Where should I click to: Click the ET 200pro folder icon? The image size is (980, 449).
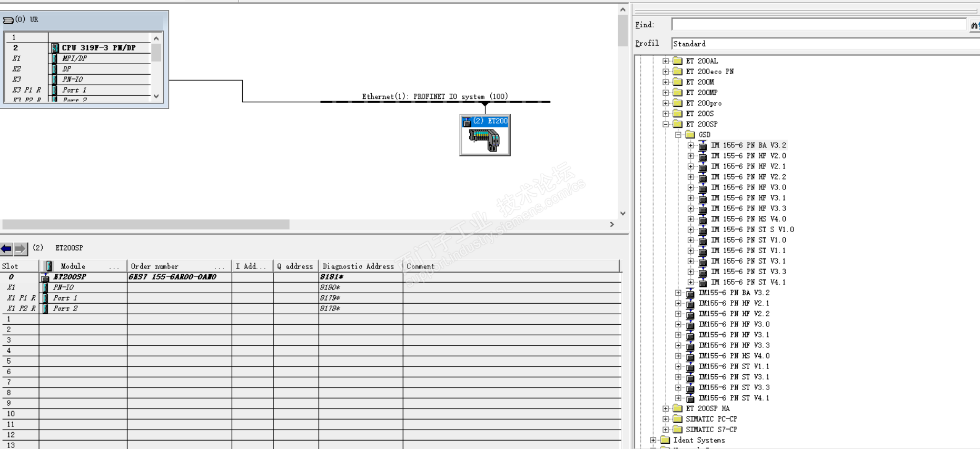point(678,103)
